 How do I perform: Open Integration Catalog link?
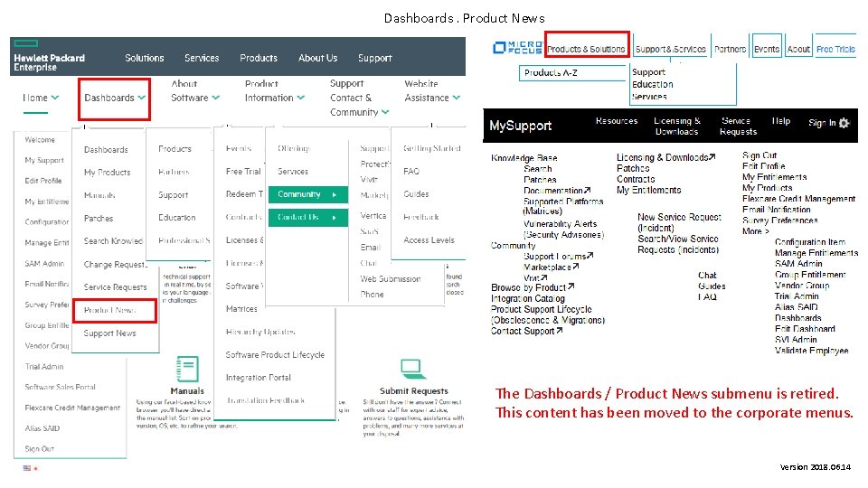pyautogui.click(x=528, y=299)
